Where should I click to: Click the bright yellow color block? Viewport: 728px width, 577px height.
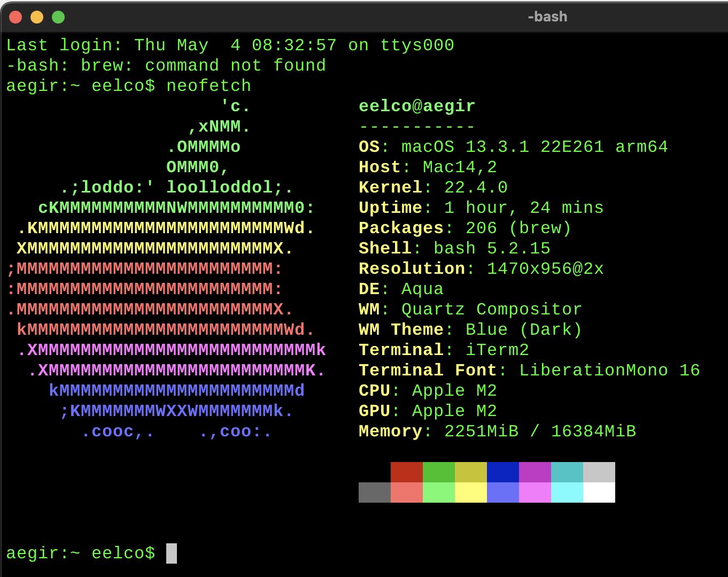coord(471,493)
